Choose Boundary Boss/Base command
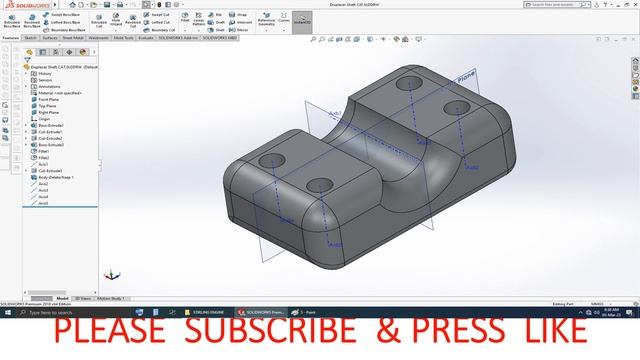 pyautogui.click(x=64, y=30)
